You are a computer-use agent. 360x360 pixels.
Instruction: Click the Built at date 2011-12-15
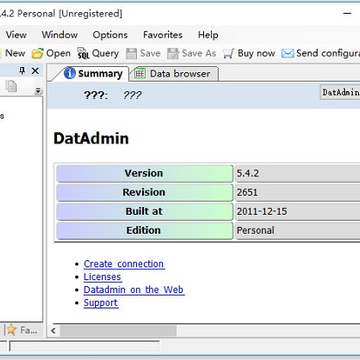(262, 211)
